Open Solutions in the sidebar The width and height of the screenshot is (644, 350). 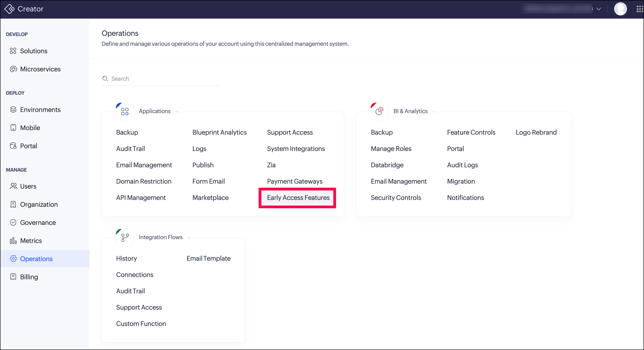coord(34,51)
